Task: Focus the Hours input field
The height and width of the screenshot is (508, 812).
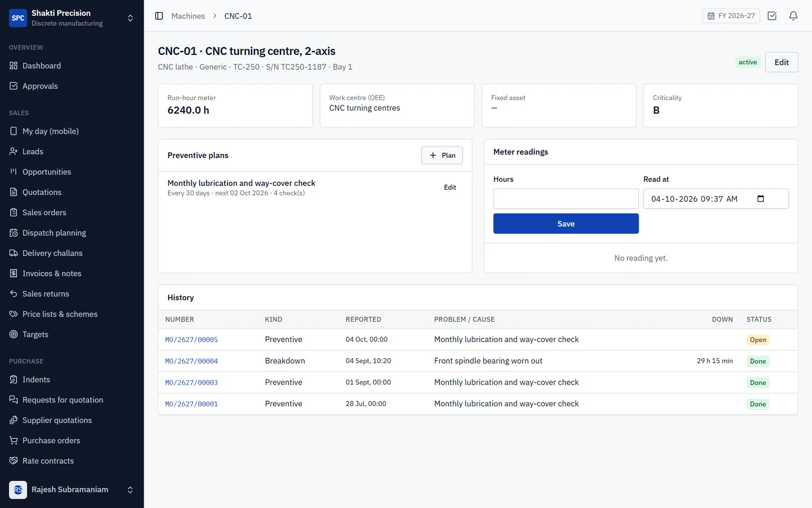Action: pos(566,199)
